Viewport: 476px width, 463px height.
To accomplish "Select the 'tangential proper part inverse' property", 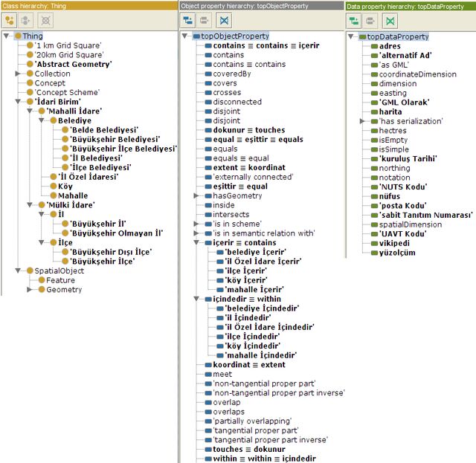I will point(267,440).
